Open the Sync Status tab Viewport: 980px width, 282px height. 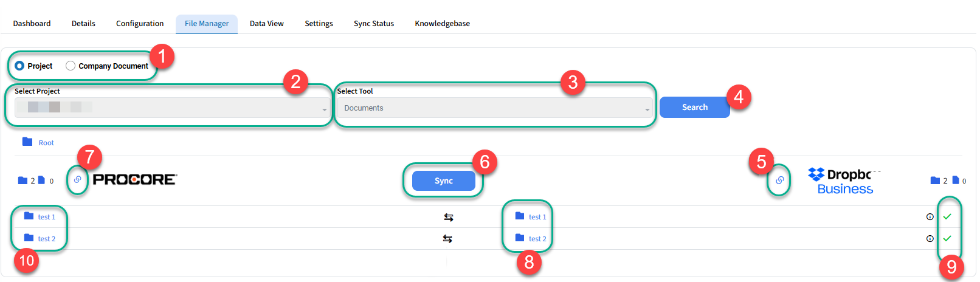click(373, 24)
